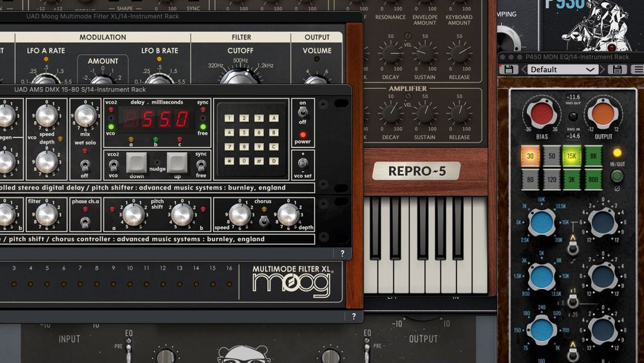Click the high band dark gain knob in P450
Viewport: 644px width, 363px height.
click(x=603, y=222)
